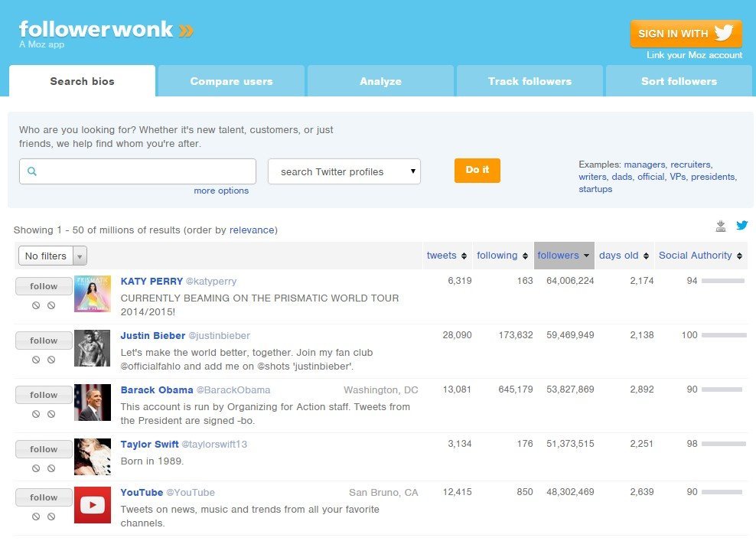Click the download results icon

coord(720,226)
